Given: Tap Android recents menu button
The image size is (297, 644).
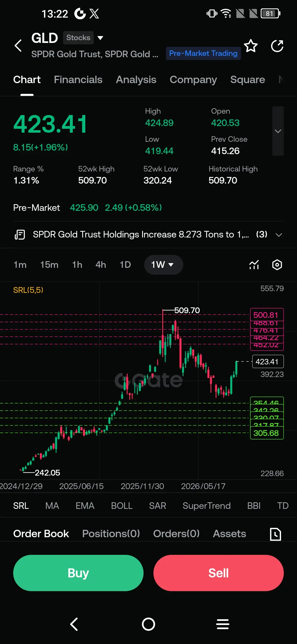Looking at the screenshot, I should point(223,624).
